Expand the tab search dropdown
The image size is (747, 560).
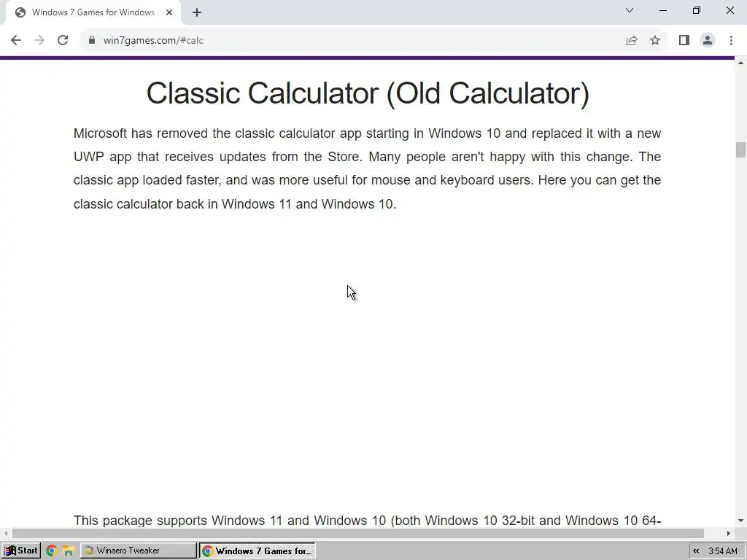coord(630,10)
